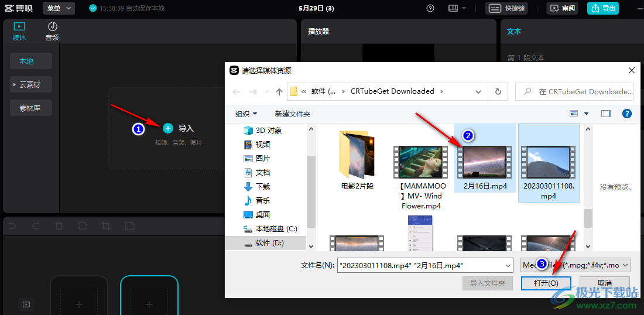The image size is (644, 315).
Task: Expand the Cloud material (云素材) section
Action: point(31,84)
